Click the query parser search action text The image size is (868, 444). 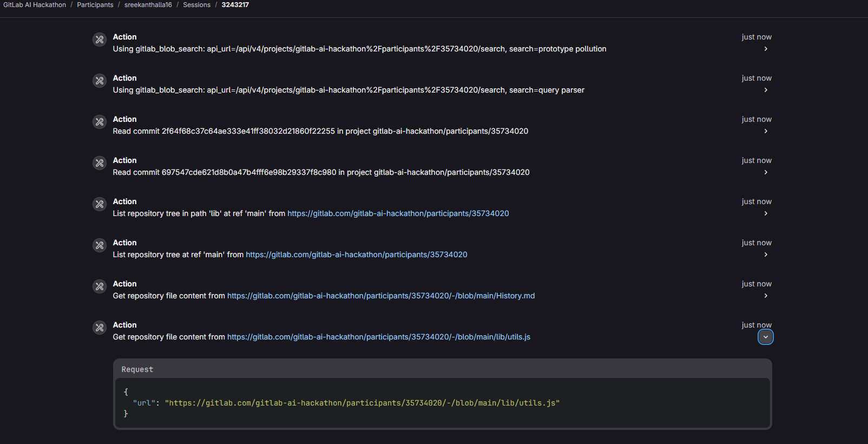click(x=348, y=90)
